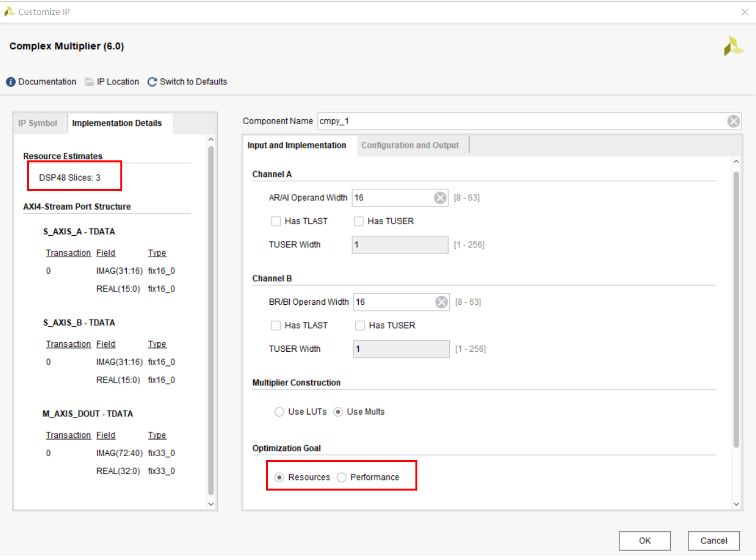
Task: Choose Resources as optimization goal
Action: 279,477
